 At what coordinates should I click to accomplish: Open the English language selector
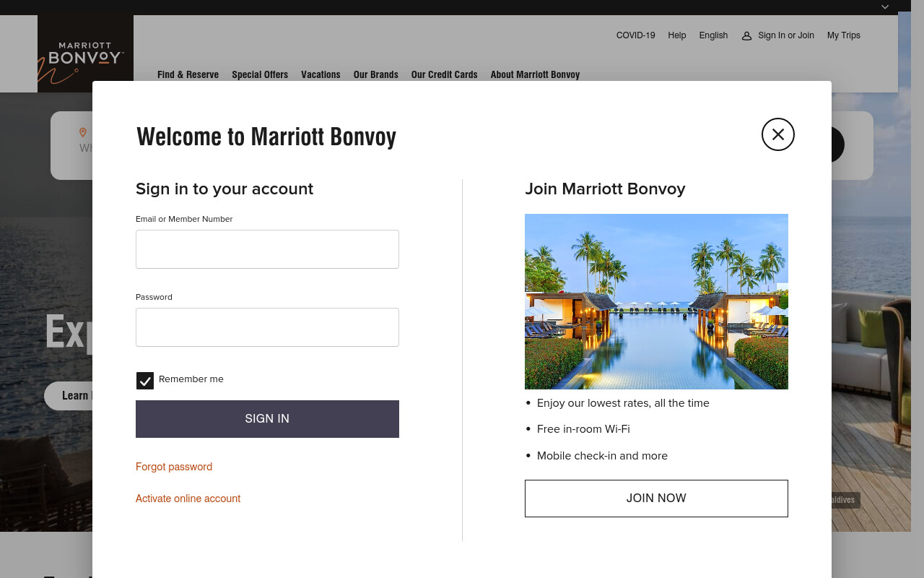pos(713,35)
